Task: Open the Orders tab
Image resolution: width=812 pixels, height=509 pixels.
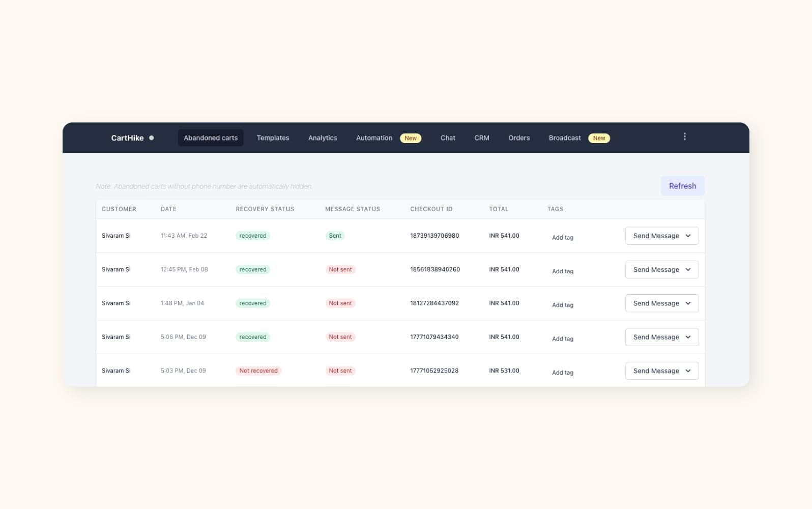Action: tap(519, 138)
